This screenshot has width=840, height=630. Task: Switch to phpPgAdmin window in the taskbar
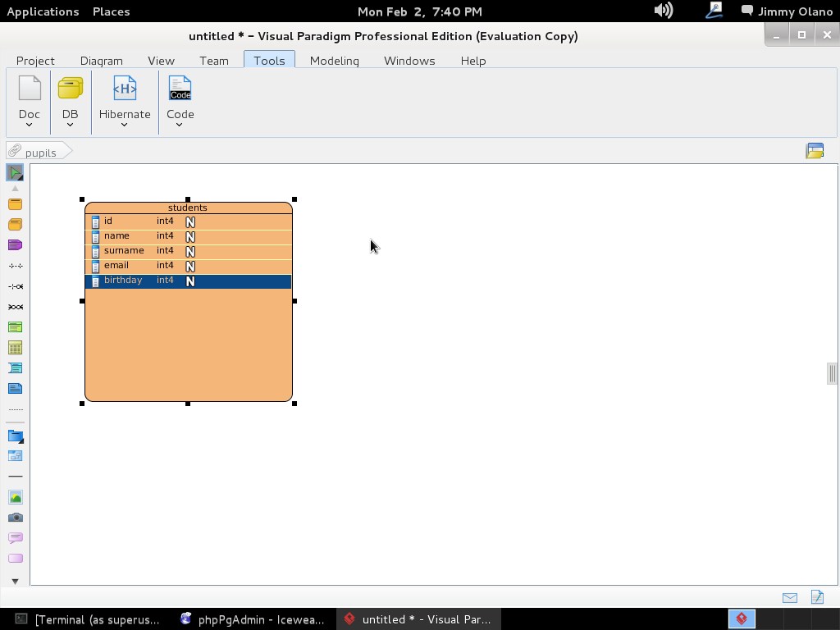pos(253,619)
